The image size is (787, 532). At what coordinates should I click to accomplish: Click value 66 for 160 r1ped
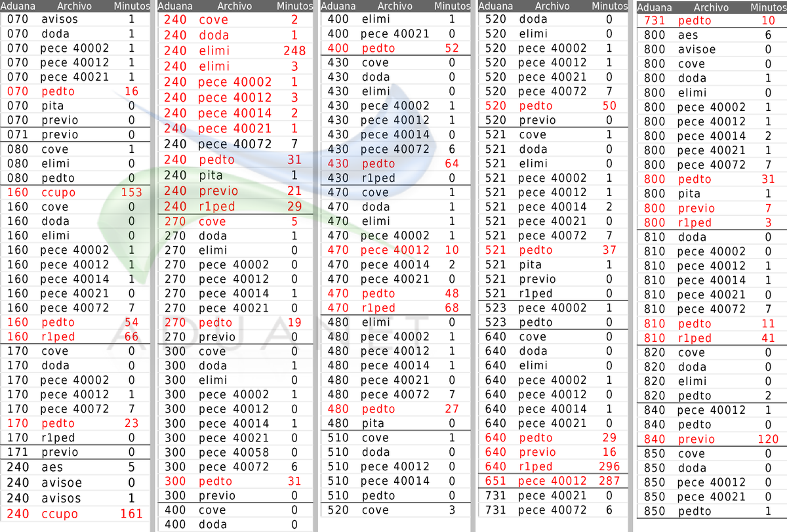pos(131,337)
